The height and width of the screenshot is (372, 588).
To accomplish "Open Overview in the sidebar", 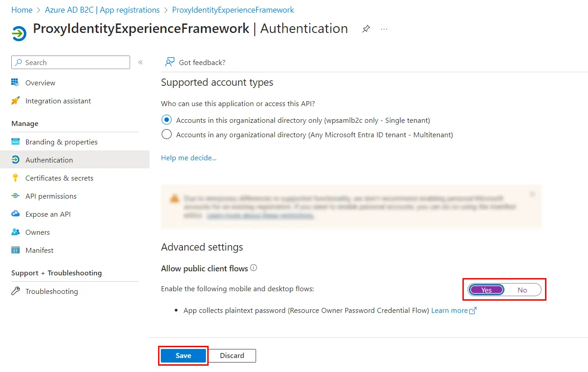I will pyautogui.click(x=40, y=83).
